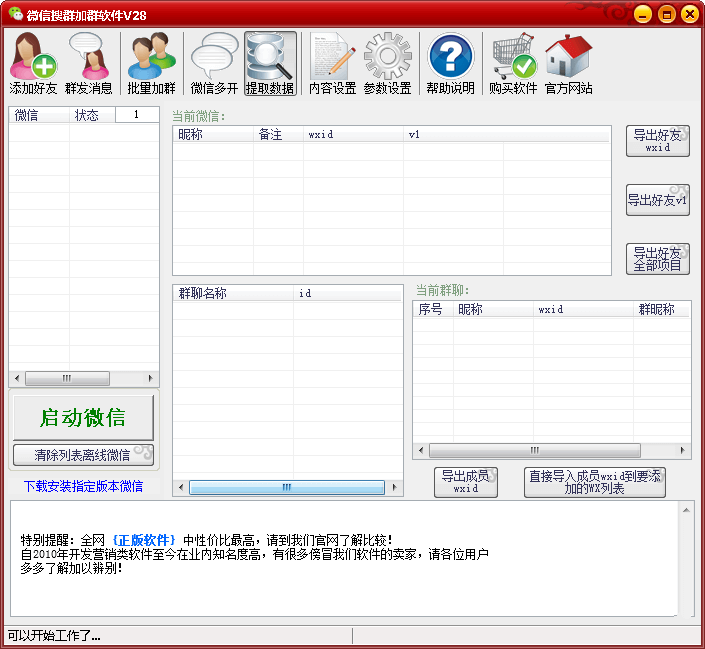The width and height of the screenshot is (705, 649).
Task: Click up arrow of notice text scrollbar
Action: coord(686,510)
